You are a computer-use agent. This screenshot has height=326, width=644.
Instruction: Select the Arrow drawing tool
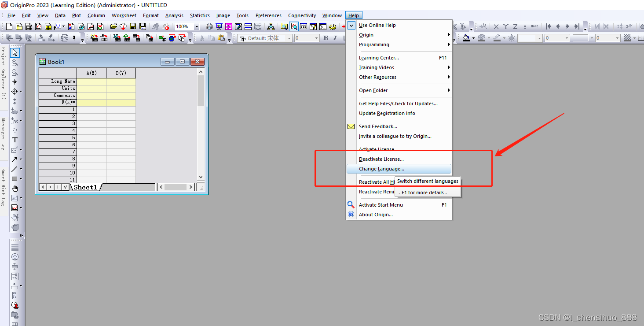tap(15, 159)
